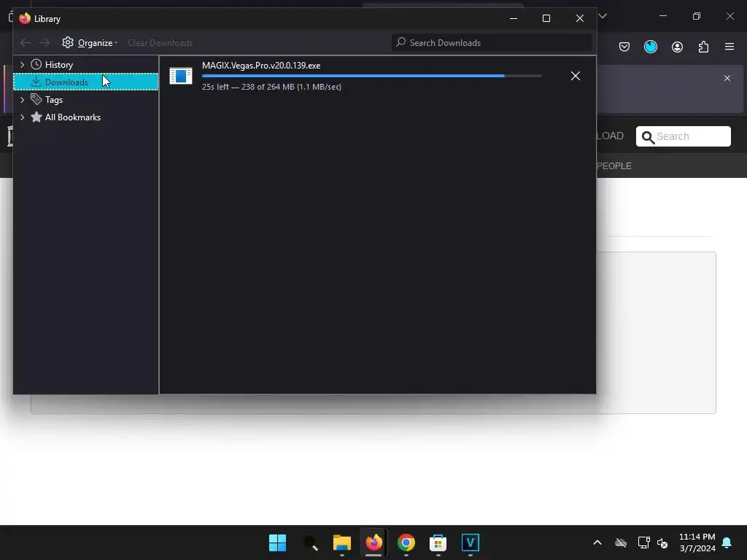Viewport: 747px width, 560px height.
Task: Click the Clear Downloads button
Action: [x=160, y=43]
